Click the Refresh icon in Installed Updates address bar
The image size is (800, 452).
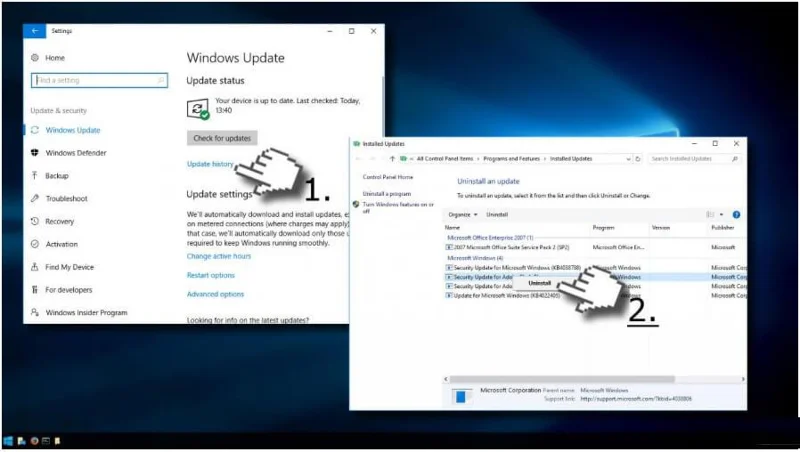(638, 159)
